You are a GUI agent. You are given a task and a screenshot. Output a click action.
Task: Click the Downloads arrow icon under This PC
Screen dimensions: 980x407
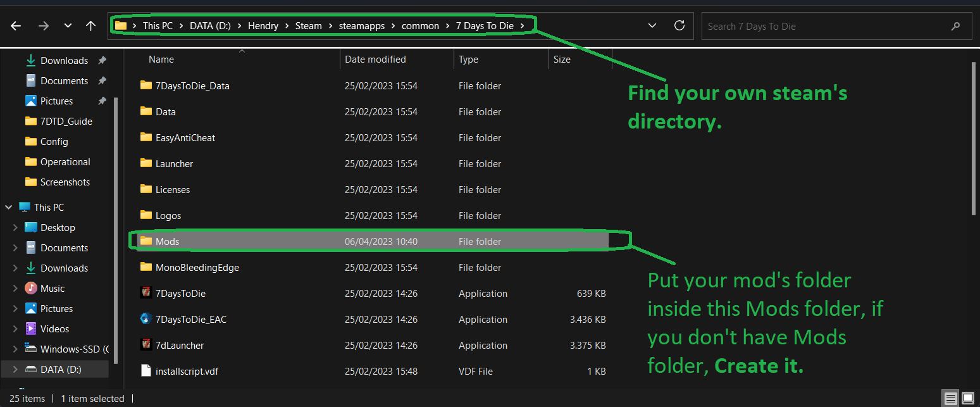tap(30, 268)
